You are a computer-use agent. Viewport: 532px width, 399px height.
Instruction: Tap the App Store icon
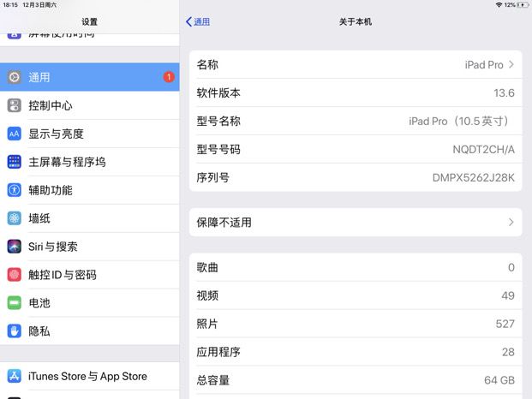tap(14, 376)
